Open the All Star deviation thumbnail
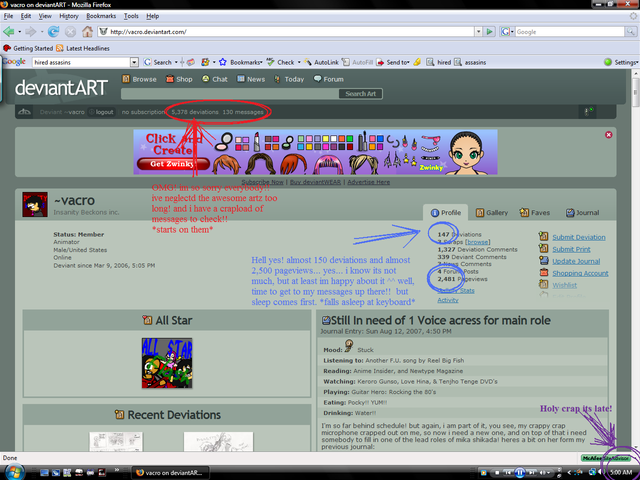Image resolution: width=640 pixels, height=480 pixels. 167,363
